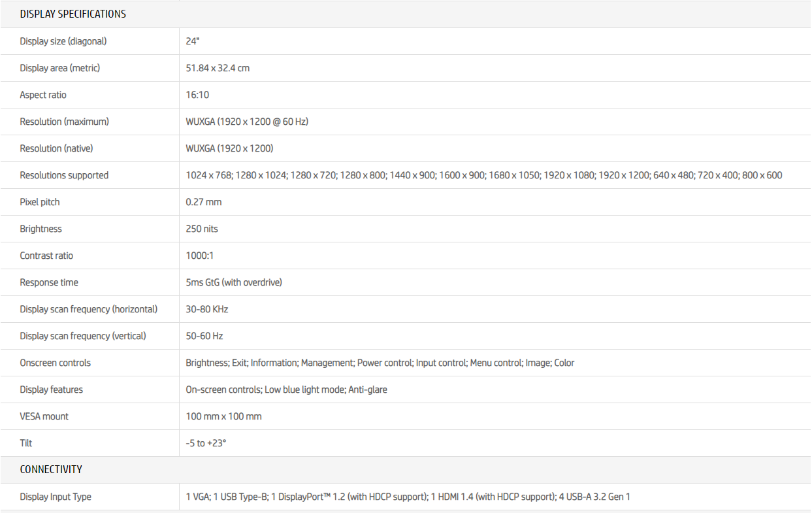Image resolution: width=812 pixels, height=513 pixels.
Task: Select the 51.84 x 32.4 cm value
Action: pyautogui.click(x=218, y=68)
